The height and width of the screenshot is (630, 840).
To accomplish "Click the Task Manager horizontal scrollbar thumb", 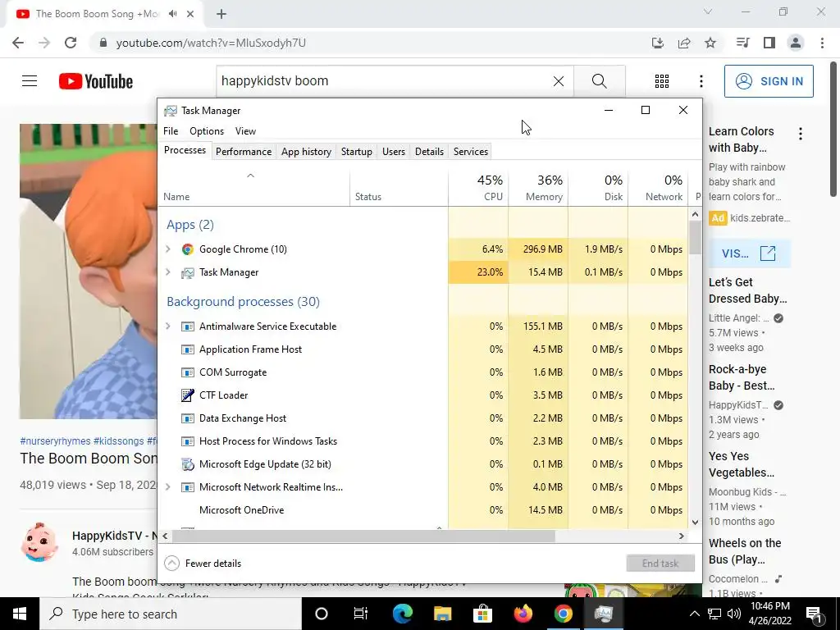I will coord(363,536).
